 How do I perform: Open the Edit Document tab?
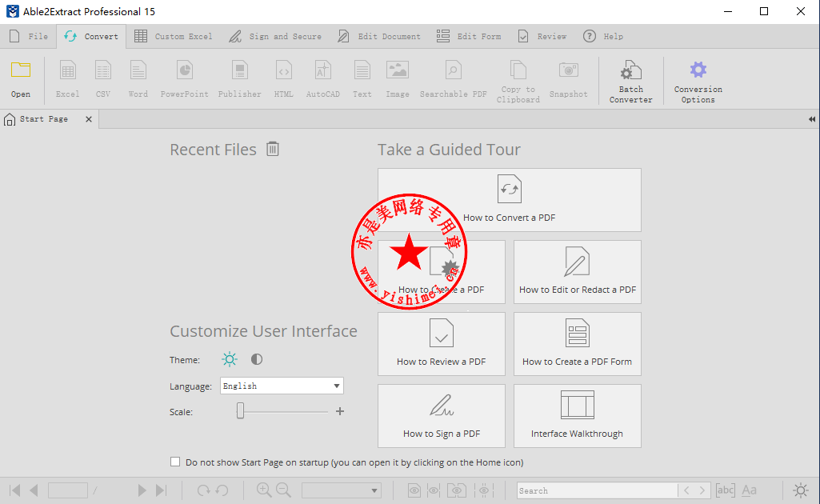pyautogui.click(x=379, y=36)
